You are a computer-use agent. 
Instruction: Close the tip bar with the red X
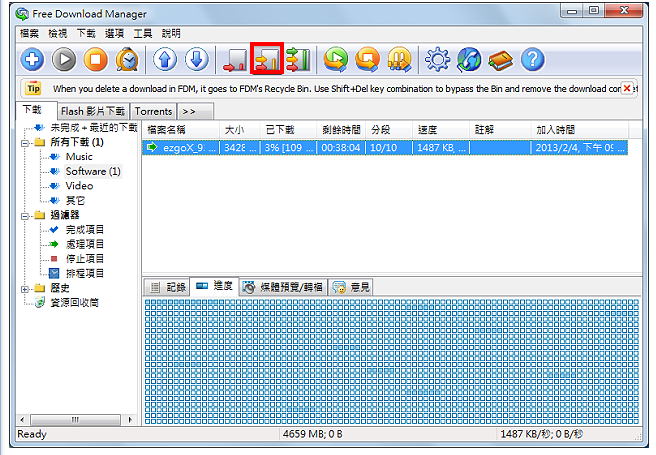click(627, 88)
